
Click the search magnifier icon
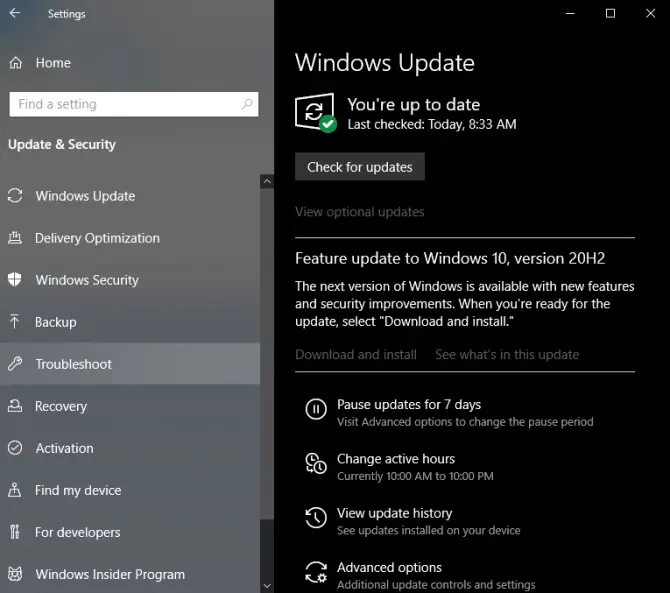pos(247,104)
